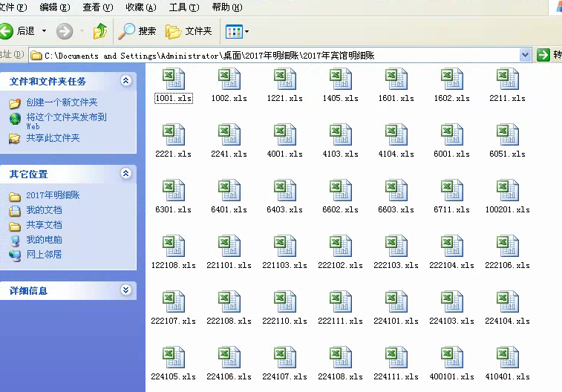
Task: Select the 221103.xls file icon
Action: point(285,246)
